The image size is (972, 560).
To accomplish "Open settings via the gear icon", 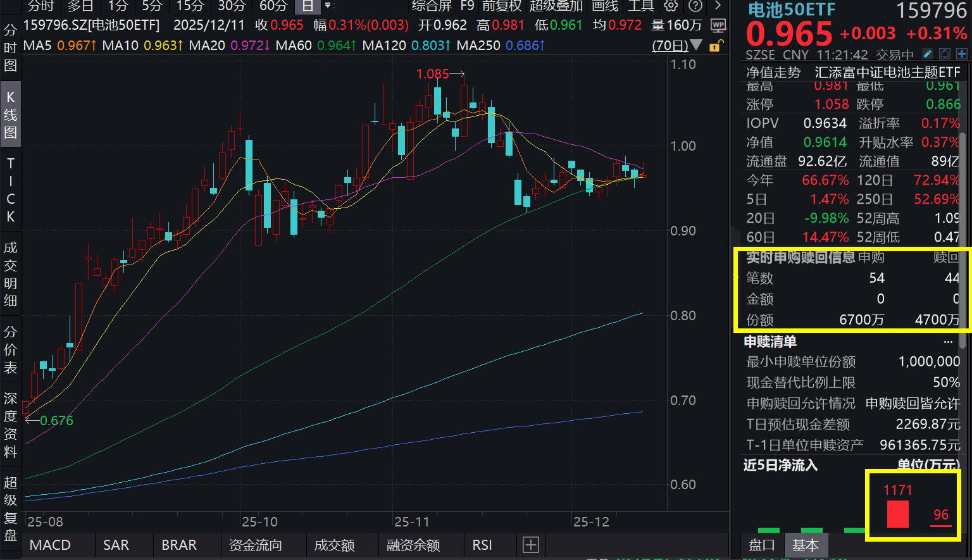I will tap(671, 6).
